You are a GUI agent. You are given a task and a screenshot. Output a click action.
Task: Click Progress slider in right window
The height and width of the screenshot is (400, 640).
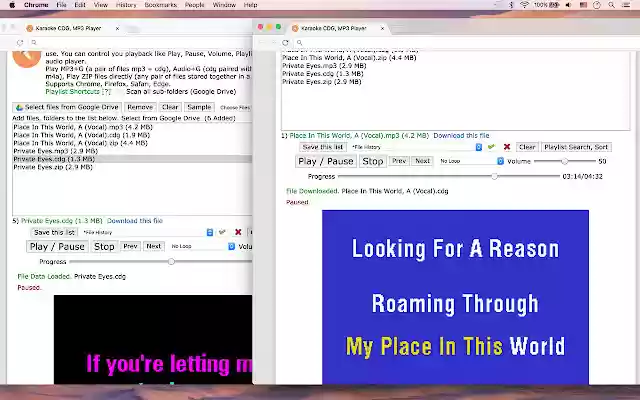tap(449, 176)
